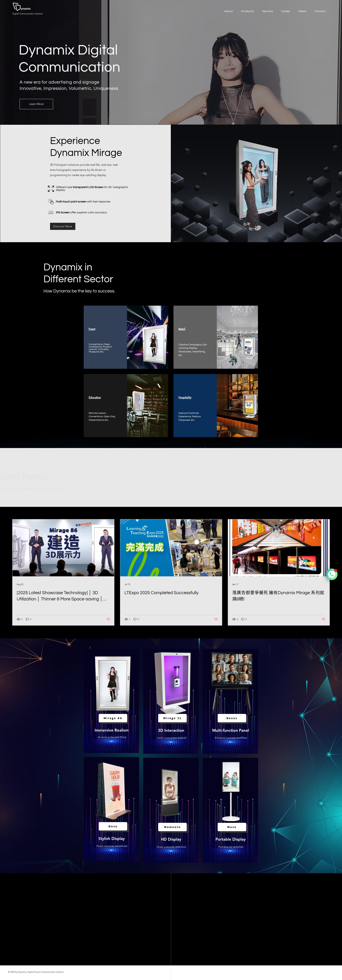Click the views eye icon on Apr 17 post

pyautogui.click(x=234, y=619)
